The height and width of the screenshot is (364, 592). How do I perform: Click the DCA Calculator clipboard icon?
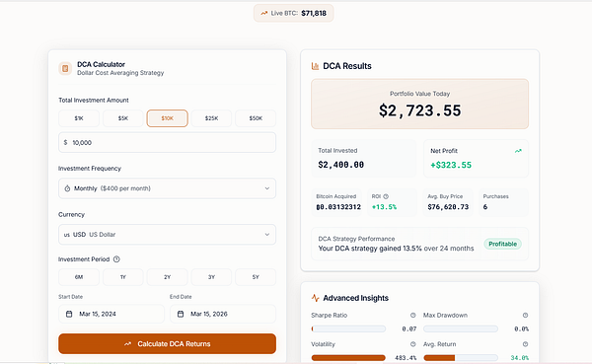[65, 69]
